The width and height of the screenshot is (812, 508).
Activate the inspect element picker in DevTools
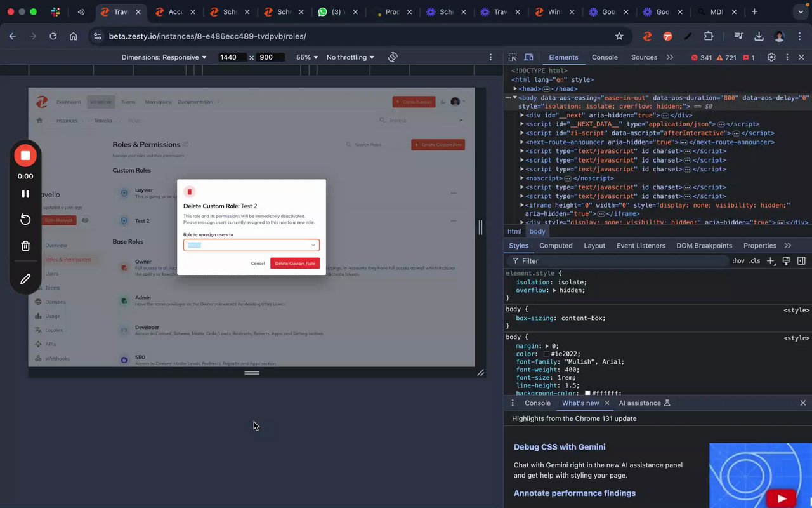point(513,57)
